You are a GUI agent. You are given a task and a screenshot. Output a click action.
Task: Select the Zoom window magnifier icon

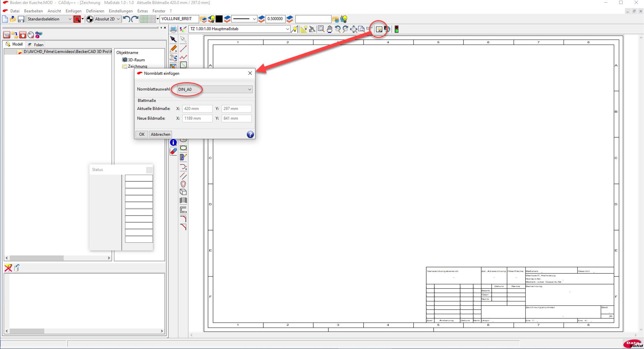pyautogui.click(x=321, y=29)
